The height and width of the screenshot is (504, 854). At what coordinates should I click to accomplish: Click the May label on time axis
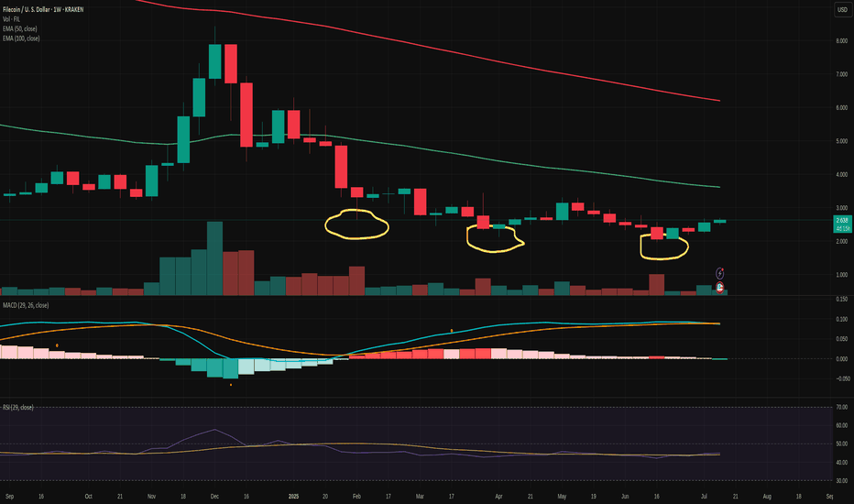[x=562, y=497]
